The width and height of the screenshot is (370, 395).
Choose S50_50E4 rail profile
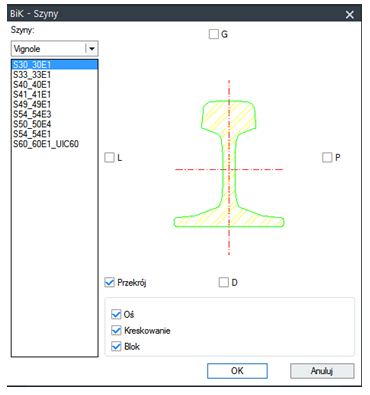click(x=55, y=124)
